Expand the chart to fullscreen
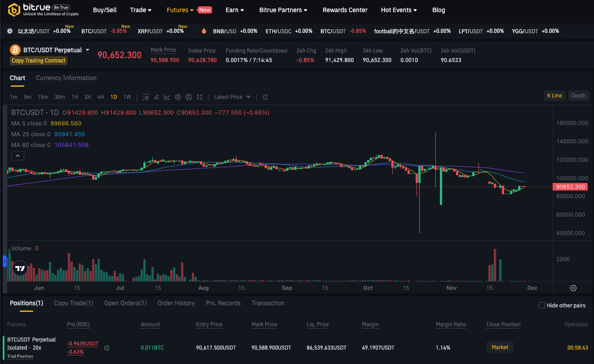This screenshot has width=594, height=364. point(199,97)
